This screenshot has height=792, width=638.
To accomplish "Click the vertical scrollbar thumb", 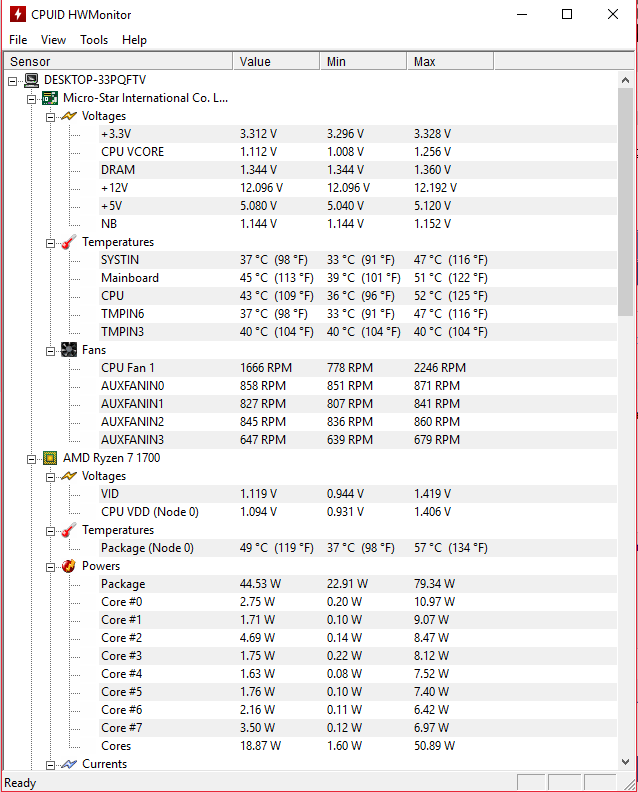I will click(x=625, y=202).
